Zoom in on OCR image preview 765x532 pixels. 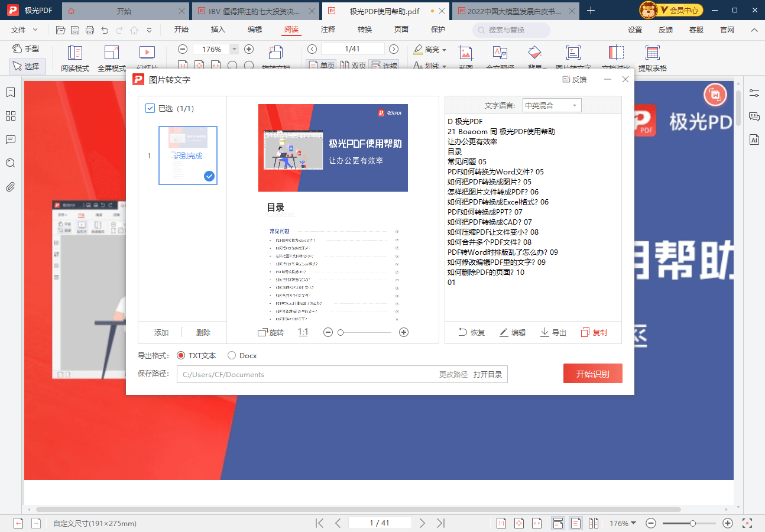coord(404,333)
